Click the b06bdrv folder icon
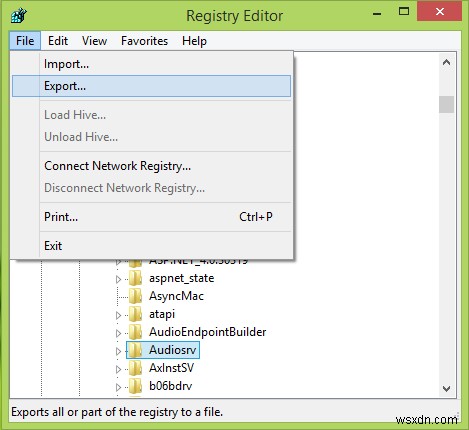 click(x=135, y=386)
